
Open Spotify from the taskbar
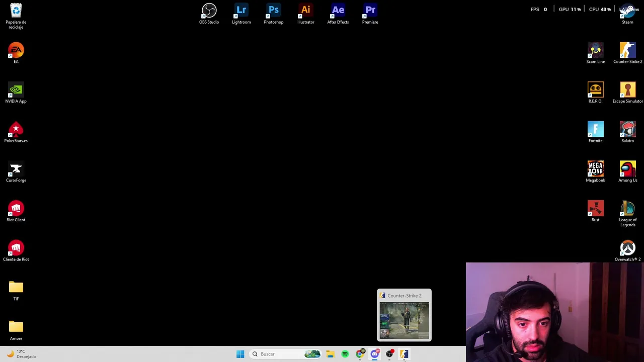(345, 354)
